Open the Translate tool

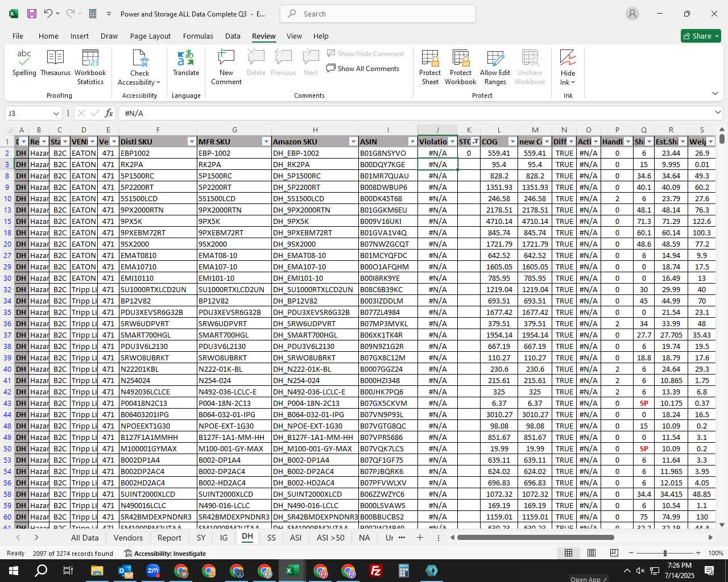click(x=186, y=63)
